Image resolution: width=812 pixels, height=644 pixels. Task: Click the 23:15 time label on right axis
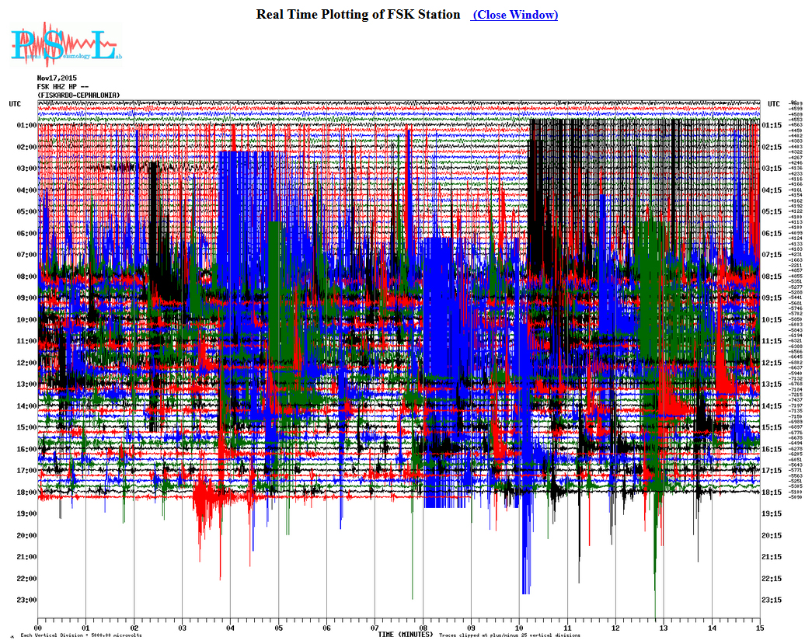coord(774,600)
